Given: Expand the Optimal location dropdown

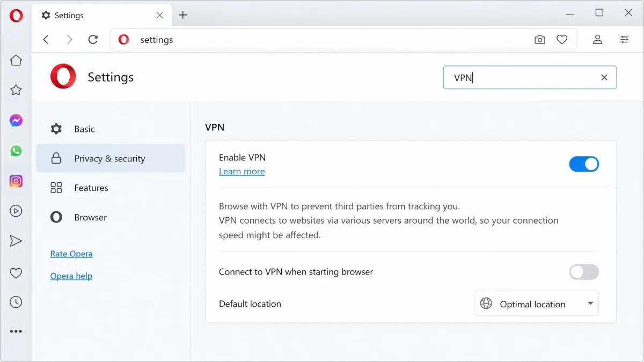Looking at the screenshot, I should [537, 304].
